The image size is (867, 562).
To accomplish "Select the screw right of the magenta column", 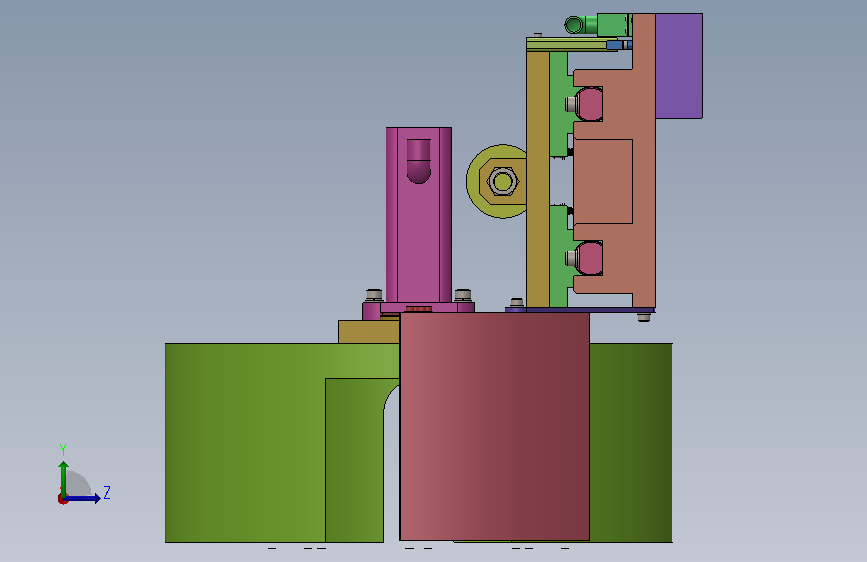I will point(463,295).
